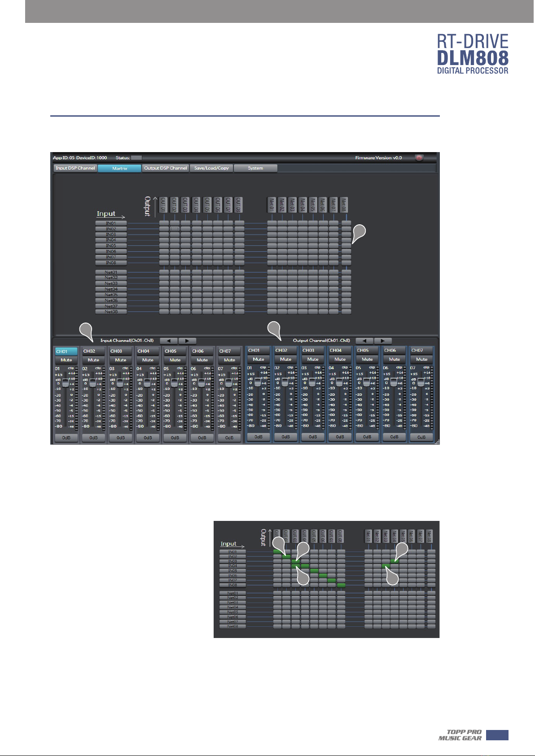Mute input channel CH06
The image size is (535, 756).
(202, 360)
